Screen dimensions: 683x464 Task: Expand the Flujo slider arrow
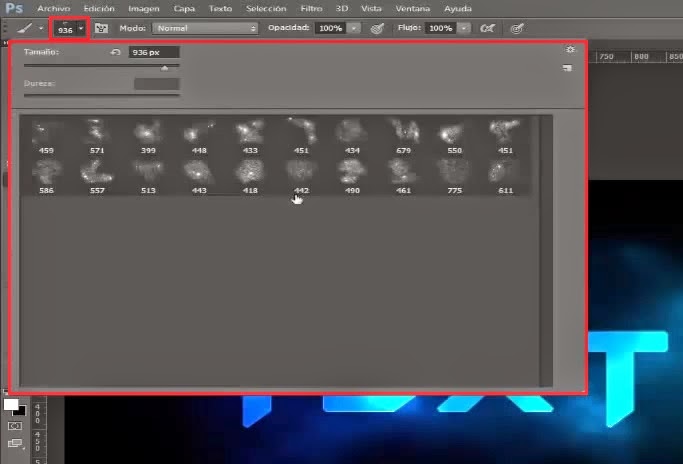[x=464, y=28]
